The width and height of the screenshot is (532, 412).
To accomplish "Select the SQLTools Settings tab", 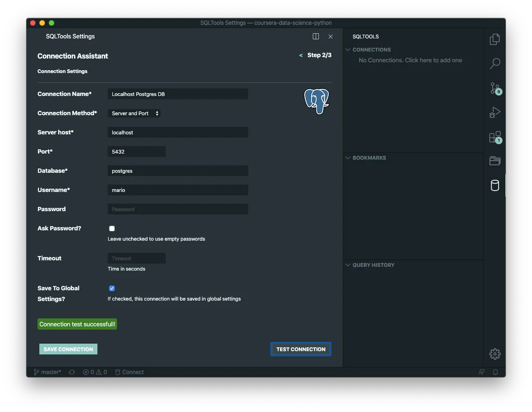I will click(70, 36).
